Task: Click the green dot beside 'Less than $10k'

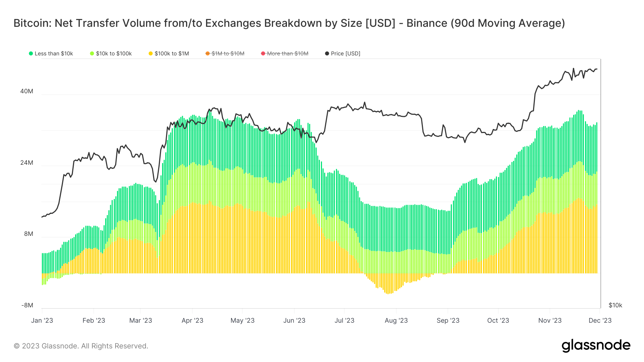Action: click(31, 54)
